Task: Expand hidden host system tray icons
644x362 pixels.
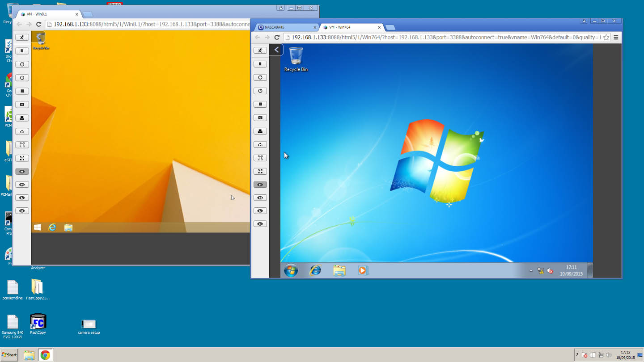Action: tap(577, 355)
